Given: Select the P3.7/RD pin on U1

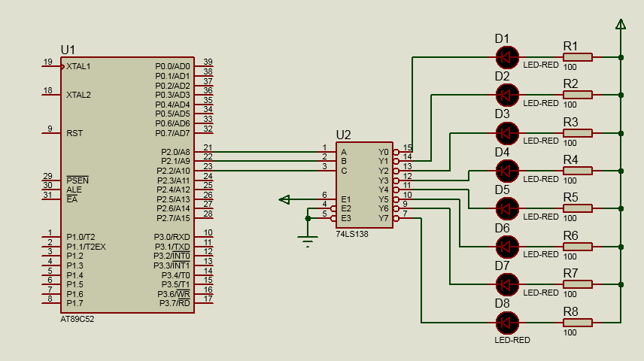Looking at the screenshot, I should click(174, 303).
